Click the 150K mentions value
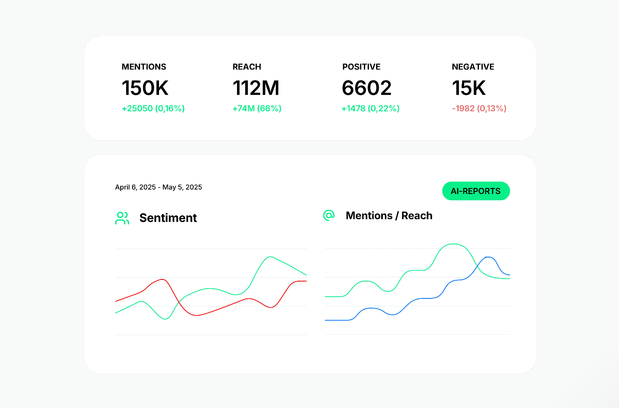This screenshot has width=619, height=408. tap(145, 88)
